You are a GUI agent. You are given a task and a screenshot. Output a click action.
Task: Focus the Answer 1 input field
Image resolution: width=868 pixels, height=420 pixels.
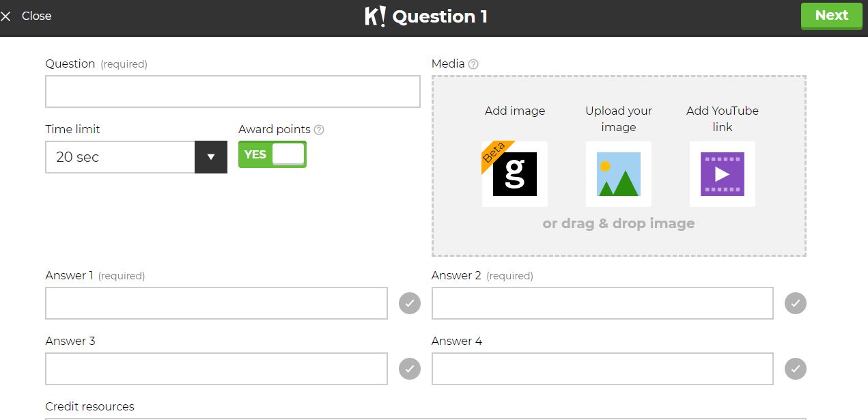point(216,303)
